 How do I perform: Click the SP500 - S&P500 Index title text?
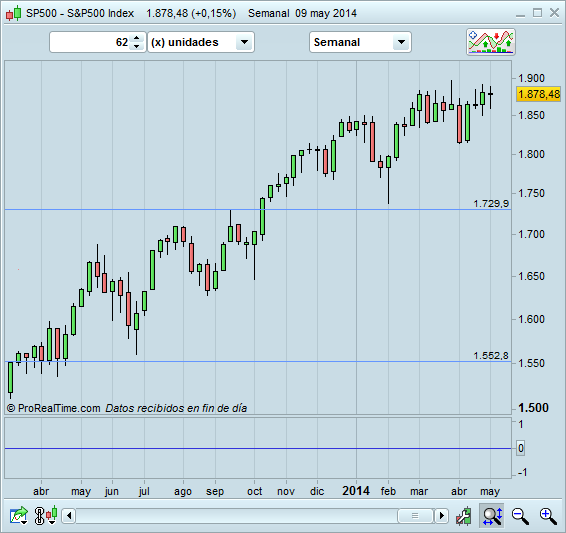[80, 13]
